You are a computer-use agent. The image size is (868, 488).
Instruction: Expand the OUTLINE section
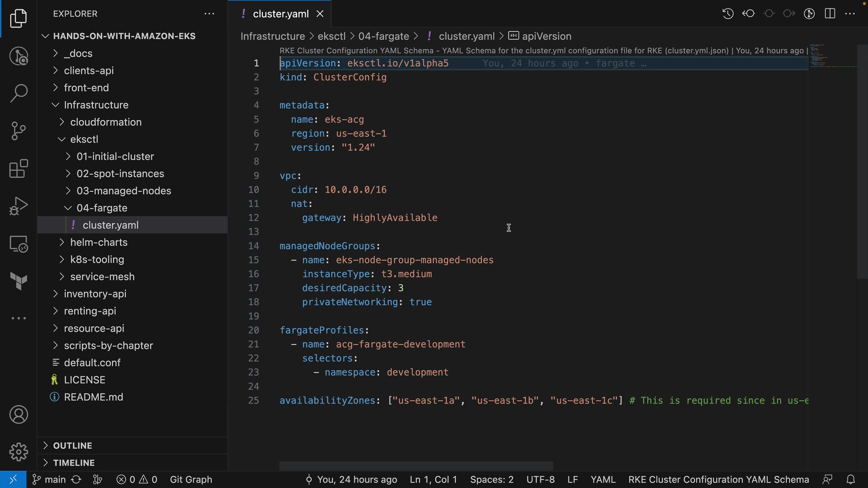point(72,446)
